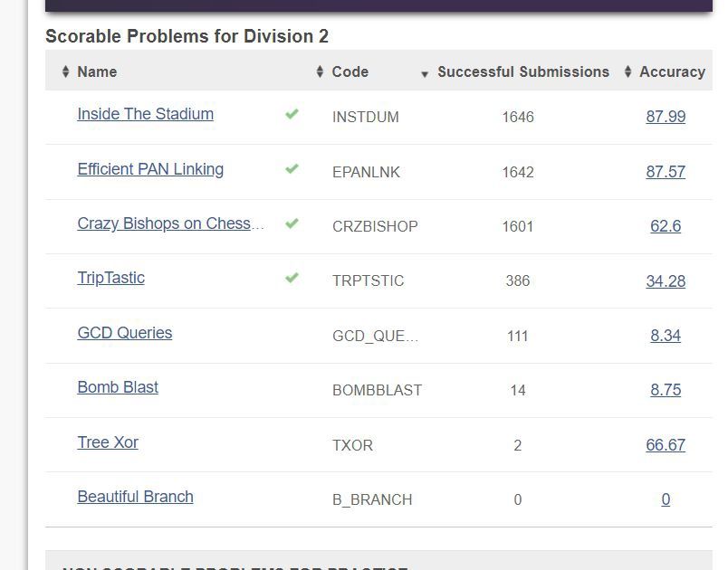
Task: Open Crazy Bishops on Chess problem link
Action: click(170, 223)
